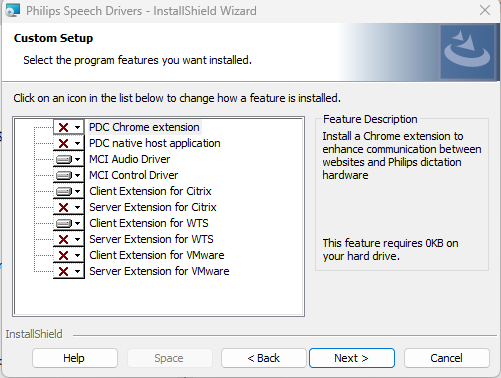Select the MCI Control Driver feature label
Screen dimensions: 501x378
[x=133, y=175]
